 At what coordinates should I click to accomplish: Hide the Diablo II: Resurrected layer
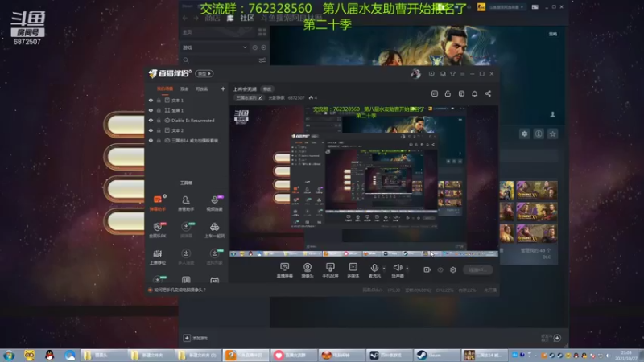151,120
